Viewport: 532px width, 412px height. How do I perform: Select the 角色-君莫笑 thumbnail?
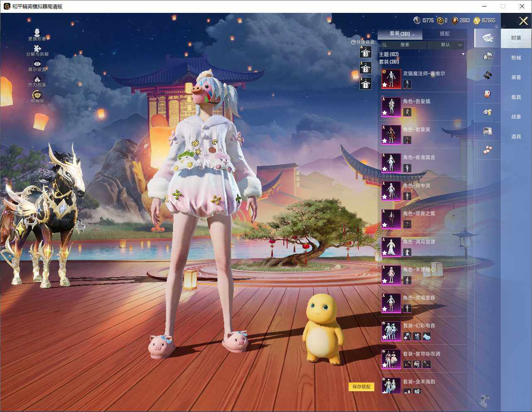pos(391,135)
